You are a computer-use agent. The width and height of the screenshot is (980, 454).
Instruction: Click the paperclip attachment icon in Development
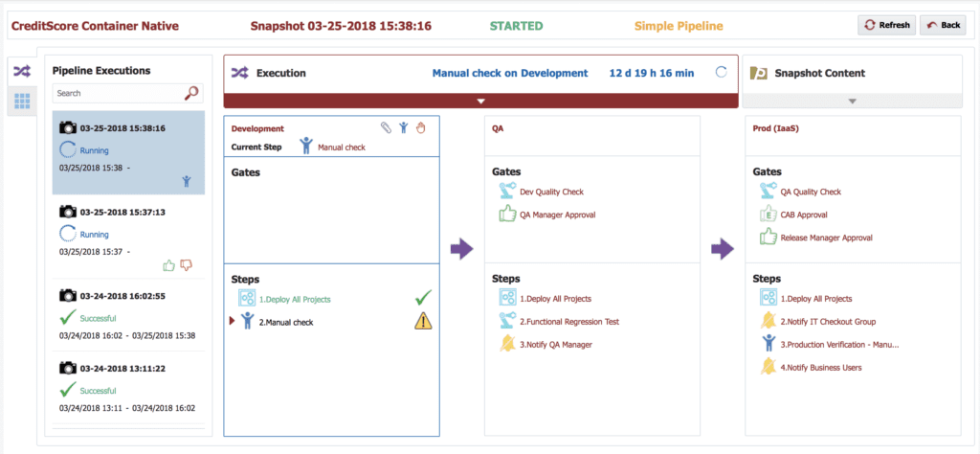pyautogui.click(x=387, y=127)
